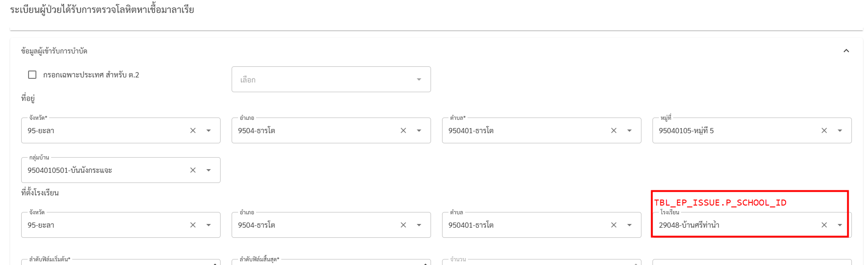The height and width of the screenshot is (265, 868).
Task: Clear the address อำเภอ 9504-ธารโต value
Action: (403, 130)
